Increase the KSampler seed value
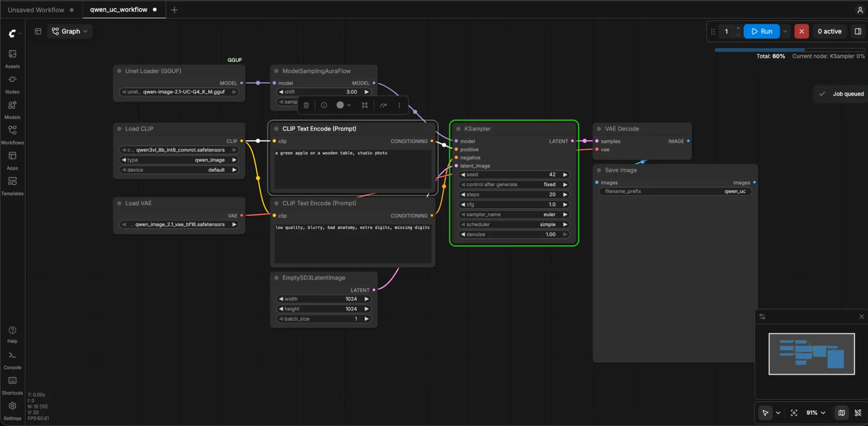The width and height of the screenshot is (868, 426). point(565,175)
